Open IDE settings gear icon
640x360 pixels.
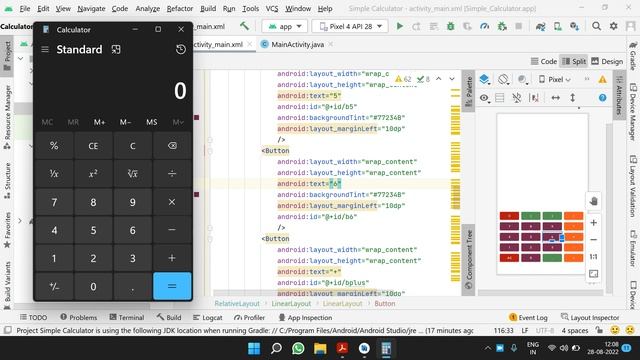[x=613, y=26]
